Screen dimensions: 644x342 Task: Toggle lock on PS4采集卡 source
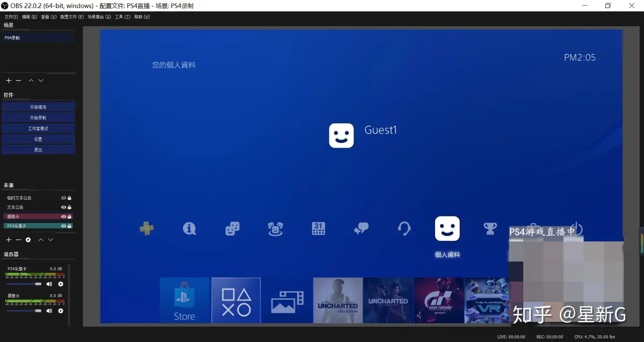point(69,226)
